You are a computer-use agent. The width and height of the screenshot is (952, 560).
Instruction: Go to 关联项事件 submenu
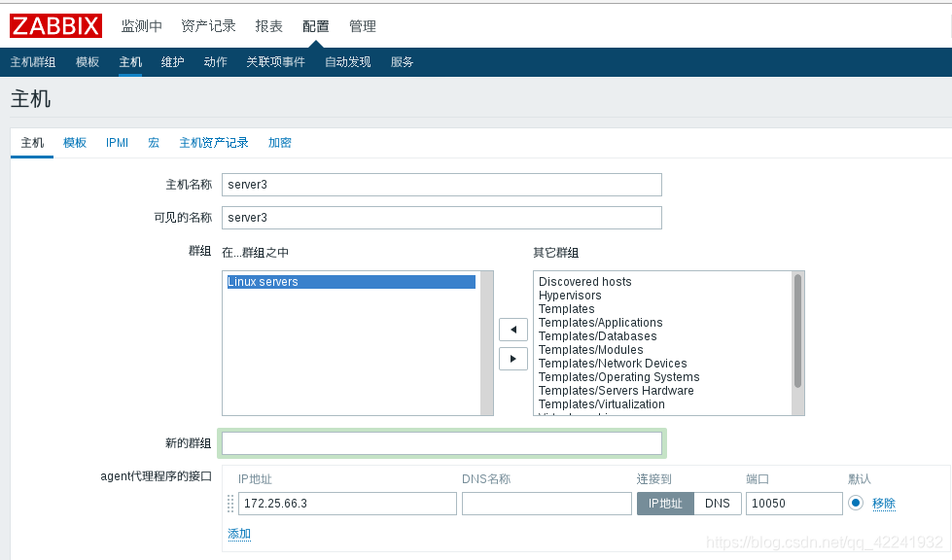pyautogui.click(x=275, y=62)
